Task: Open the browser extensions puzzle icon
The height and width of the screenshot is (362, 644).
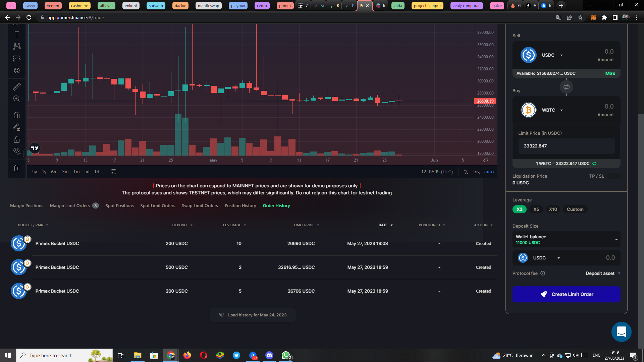Action: 604,17
